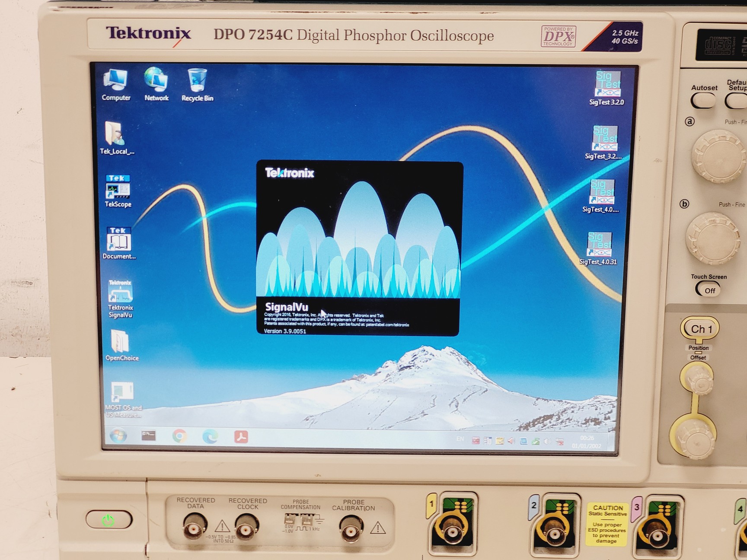Launch the SigTest_3.2... shortcut
This screenshot has width=747, height=560.
[603, 143]
